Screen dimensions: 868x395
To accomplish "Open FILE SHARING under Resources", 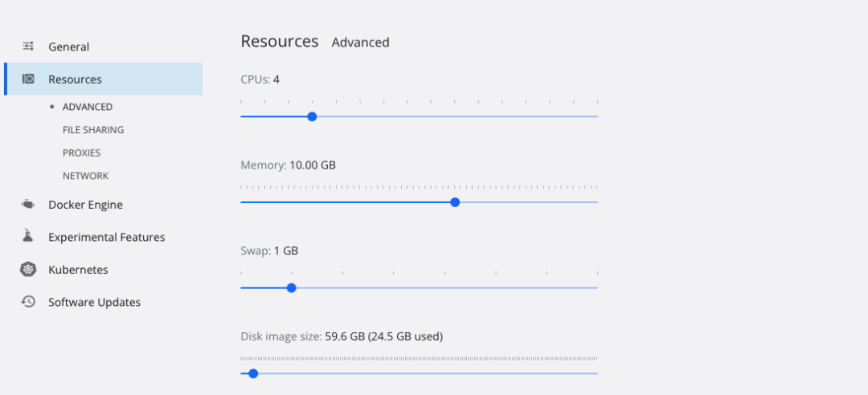I will pos(93,130).
